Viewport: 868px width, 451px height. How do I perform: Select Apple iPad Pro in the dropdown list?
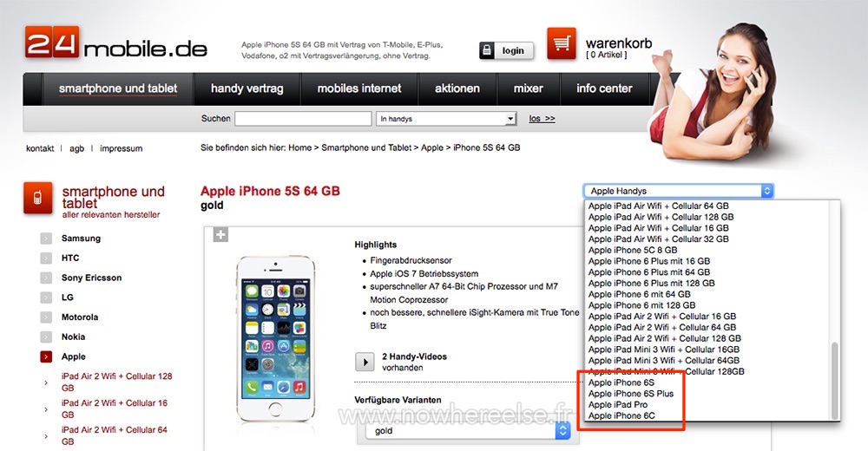[x=617, y=404]
